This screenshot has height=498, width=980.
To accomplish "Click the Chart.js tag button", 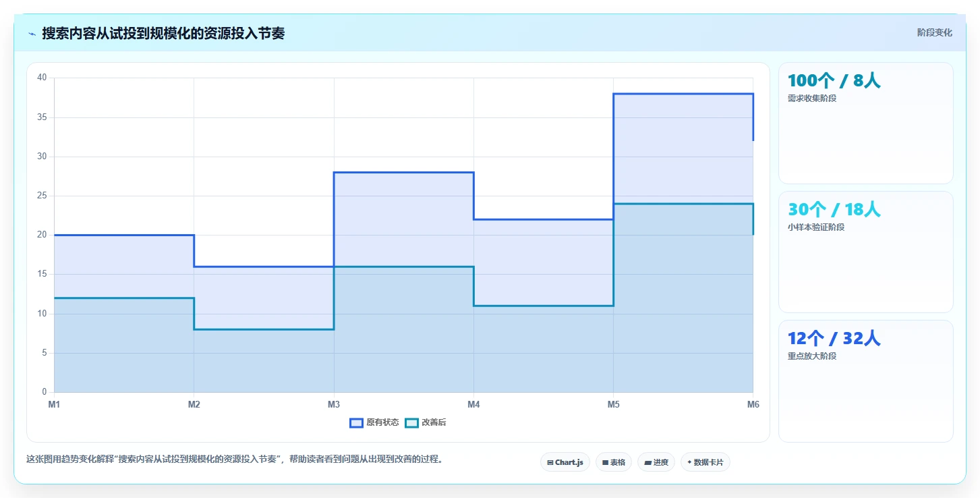I will tap(565, 462).
